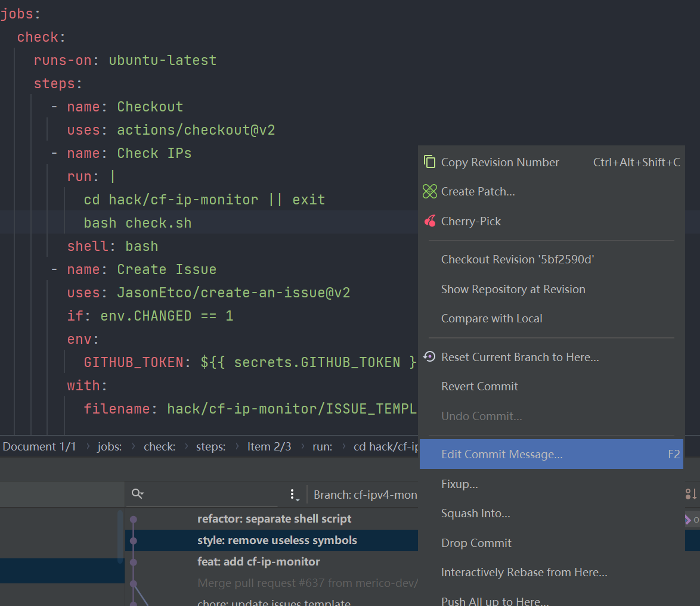Select Fixup... menu entry
This screenshot has height=606, width=700.
[552, 484]
